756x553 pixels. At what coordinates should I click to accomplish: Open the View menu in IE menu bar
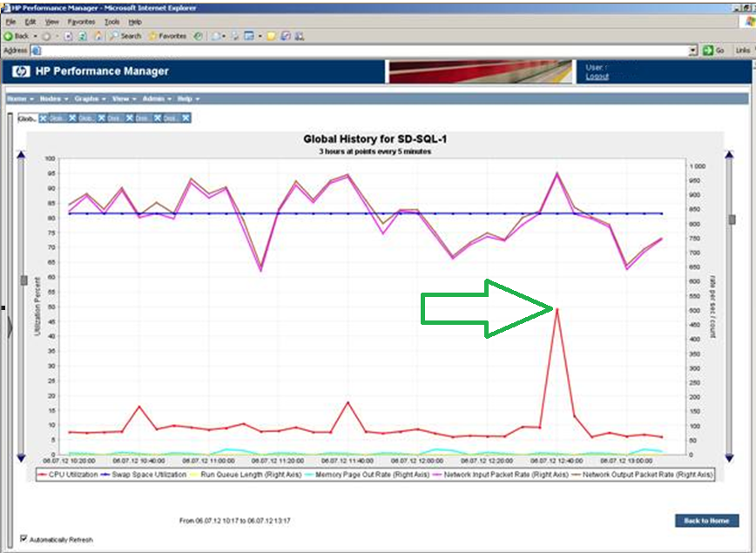pos(51,22)
